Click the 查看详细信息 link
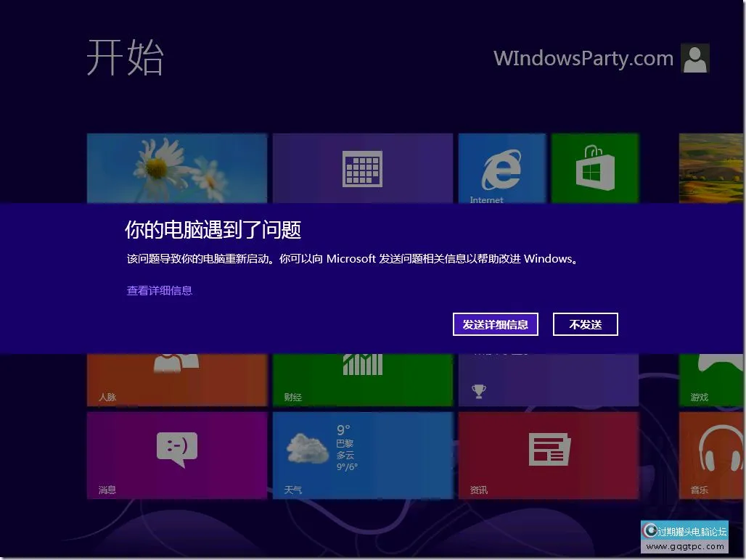Viewport: 746px width, 560px height. coord(160,290)
